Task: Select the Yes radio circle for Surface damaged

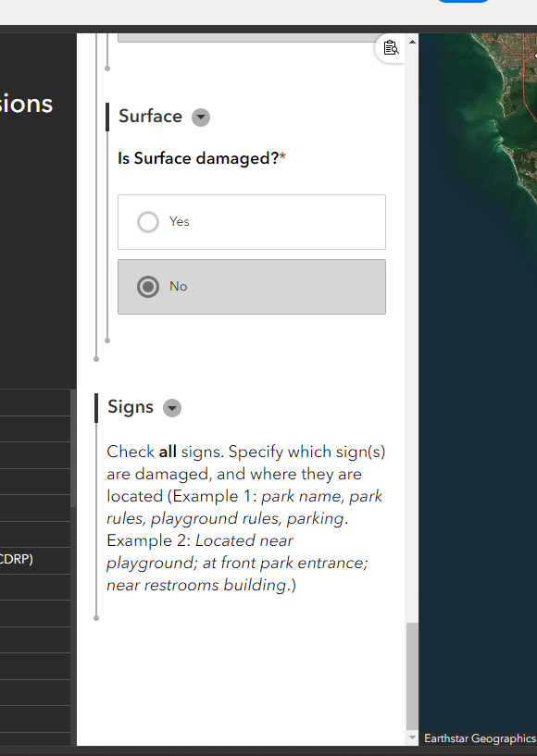Action: 147,222
